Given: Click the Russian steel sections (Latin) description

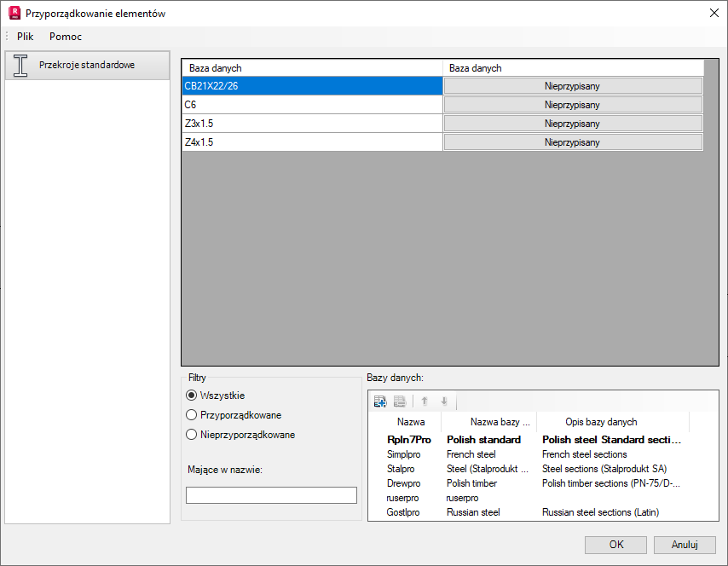Looking at the screenshot, I should pyautogui.click(x=600, y=512).
